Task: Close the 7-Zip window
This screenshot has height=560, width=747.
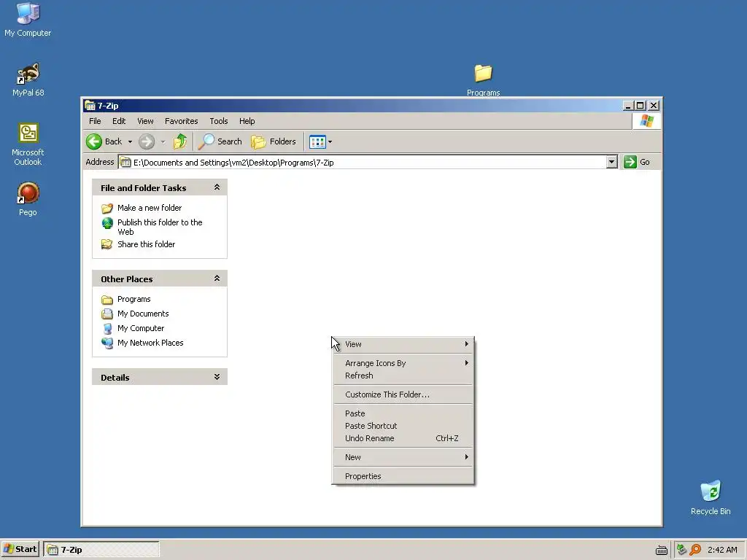Action: 654,106
